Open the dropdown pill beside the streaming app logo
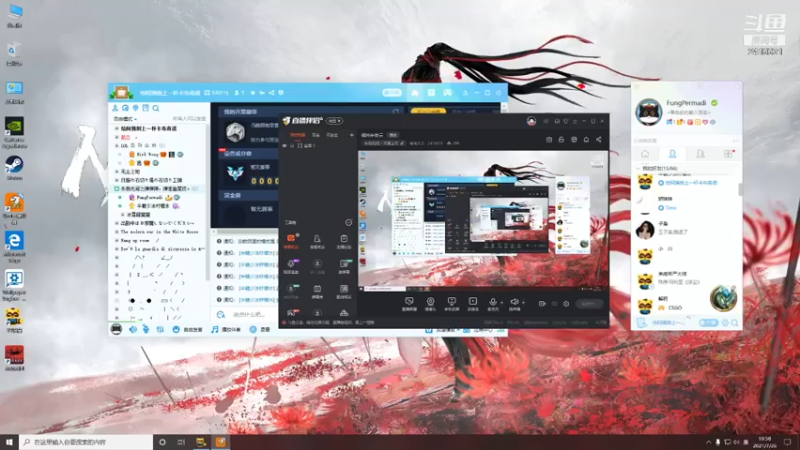The height and width of the screenshot is (450, 800). pos(334,121)
